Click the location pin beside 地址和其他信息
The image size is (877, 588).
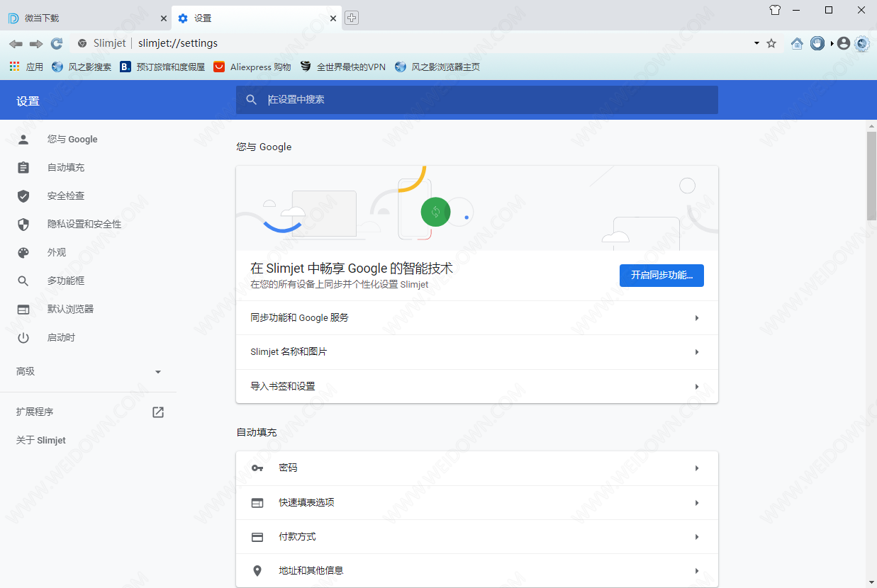click(257, 571)
